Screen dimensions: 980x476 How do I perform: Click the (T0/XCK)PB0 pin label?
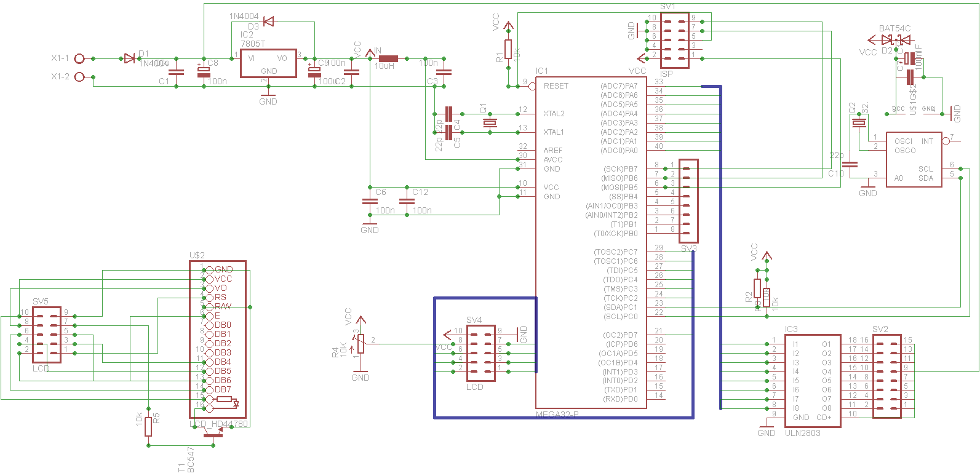[615, 234]
